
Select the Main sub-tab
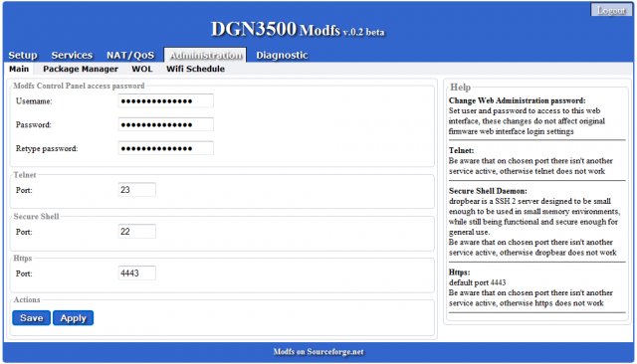(x=19, y=69)
